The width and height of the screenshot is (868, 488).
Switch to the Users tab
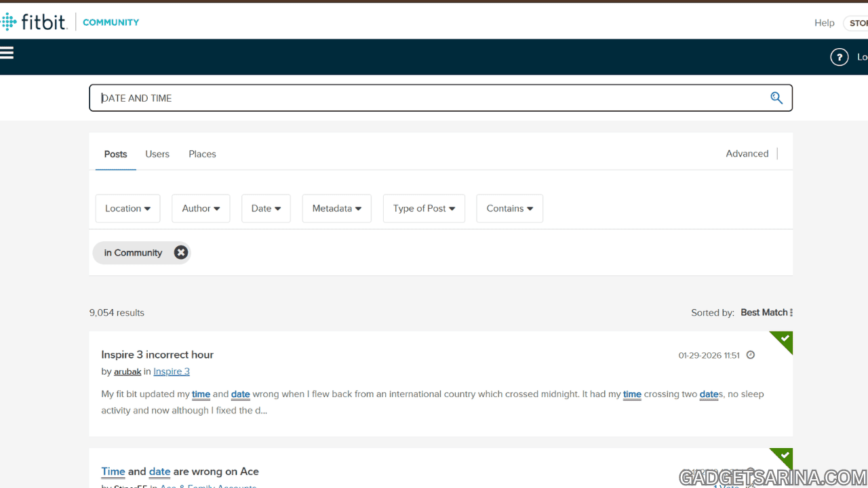click(x=157, y=154)
